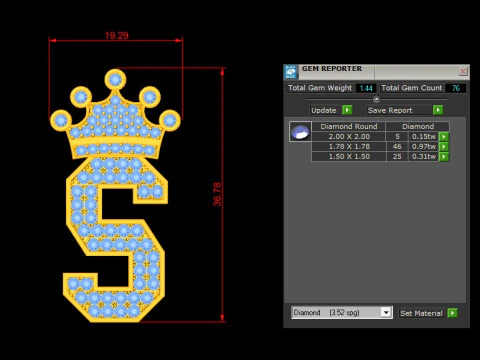This screenshot has height=360, width=480.
Task: Click the Total Gem Weight value 1.44
Action: [x=366, y=88]
